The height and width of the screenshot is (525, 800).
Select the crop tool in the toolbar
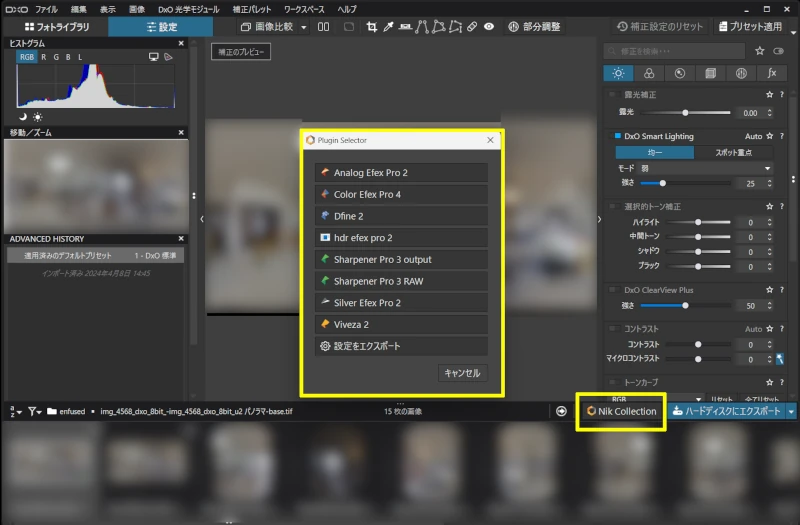[x=373, y=27]
